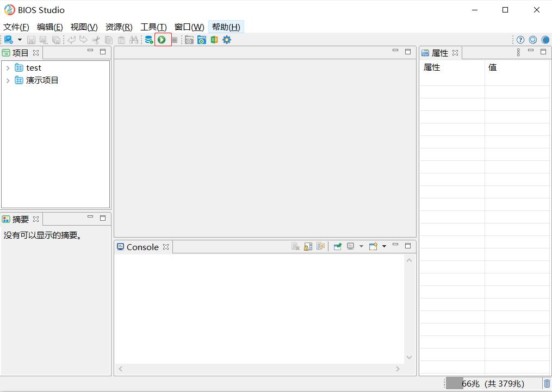
Task: Open the 工具(T) menu
Action: click(153, 27)
